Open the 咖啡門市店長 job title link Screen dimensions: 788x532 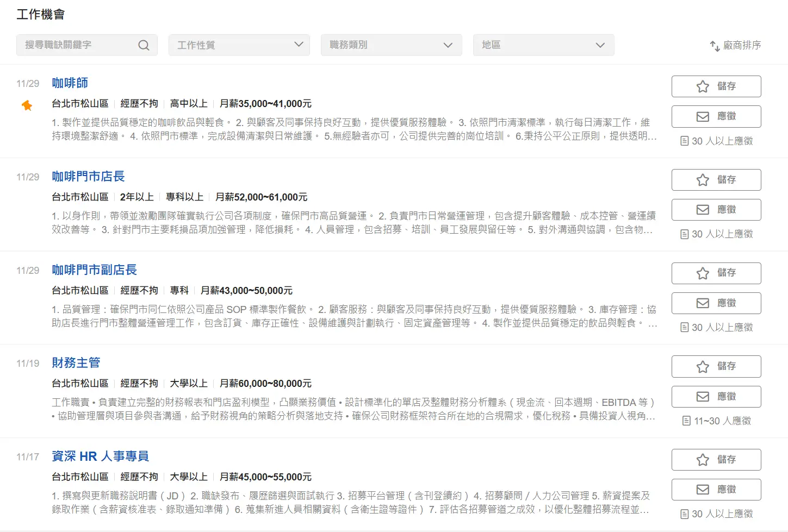(x=88, y=177)
